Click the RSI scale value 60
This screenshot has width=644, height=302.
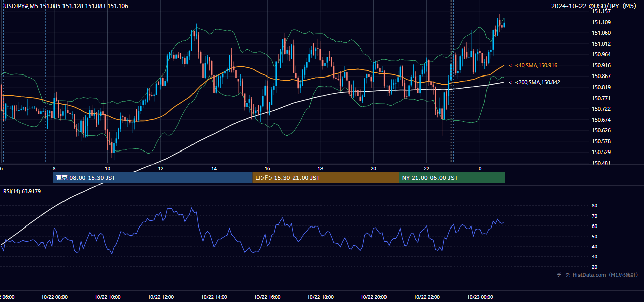[x=594, y=226]
